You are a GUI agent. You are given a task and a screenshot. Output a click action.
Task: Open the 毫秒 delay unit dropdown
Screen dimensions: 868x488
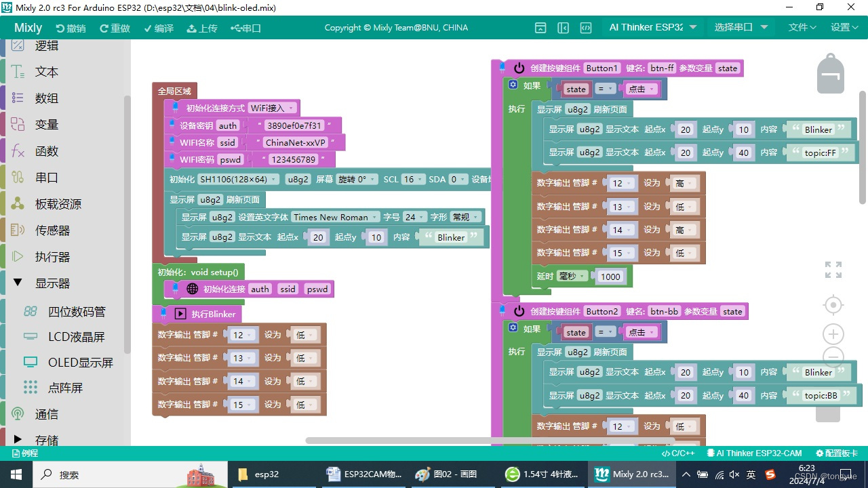click(572, 277)
